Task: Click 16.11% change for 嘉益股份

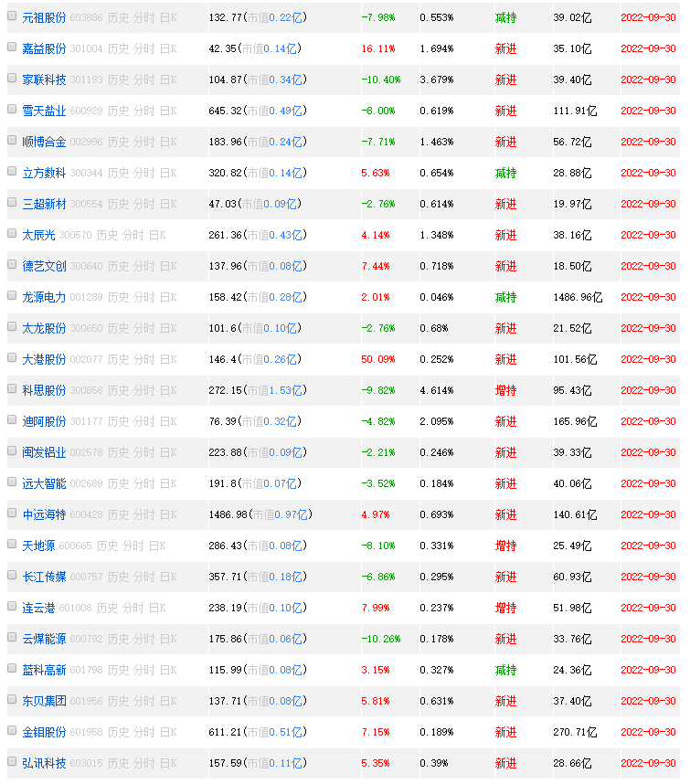Action: tap(378, 48)
